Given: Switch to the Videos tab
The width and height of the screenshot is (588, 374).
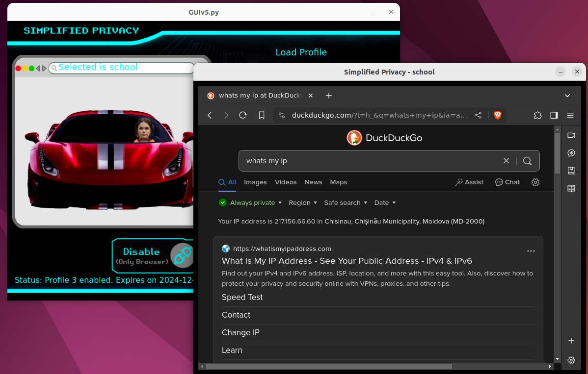Looking at the screenshot, I should [286, 182].
